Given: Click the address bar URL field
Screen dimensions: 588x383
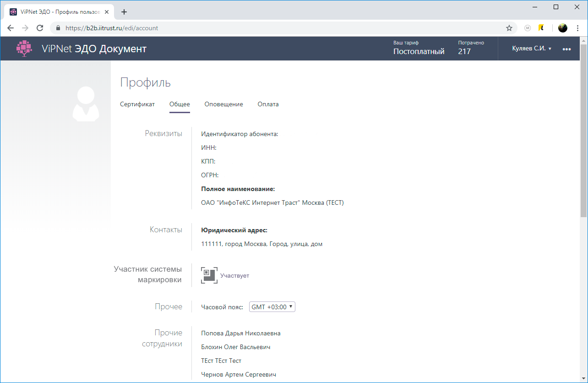Looking at the screenshot, I should tap(275, 28).
